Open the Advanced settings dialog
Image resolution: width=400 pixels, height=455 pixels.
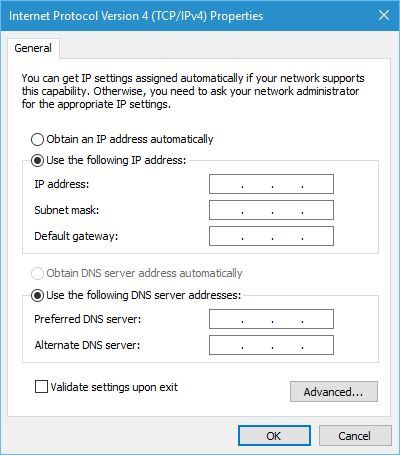point(334,392)
